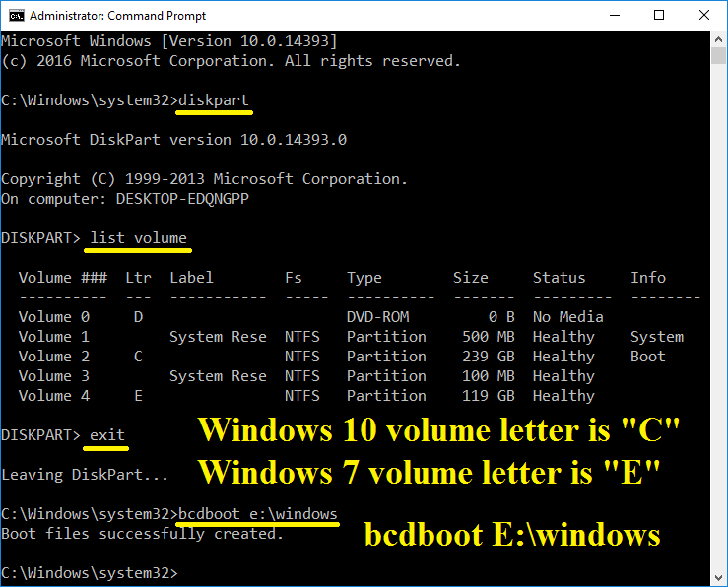Click the '500 MB' size cell

pos(489,337)
